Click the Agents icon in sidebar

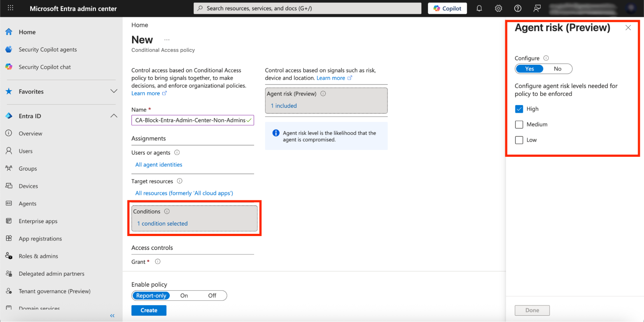(9, 204)
